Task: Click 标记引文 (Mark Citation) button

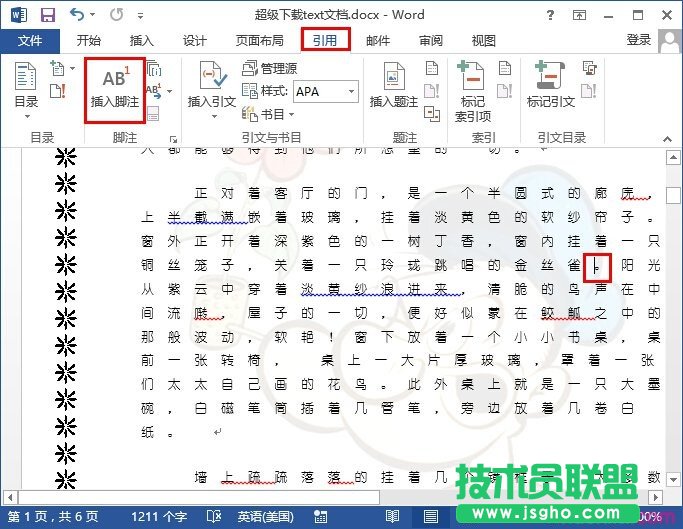Action: point(551,86)
